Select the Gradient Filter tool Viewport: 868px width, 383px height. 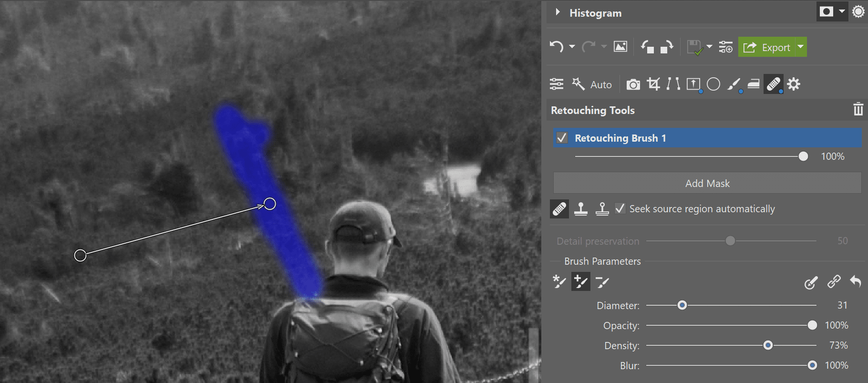click(x=693, y=84)
